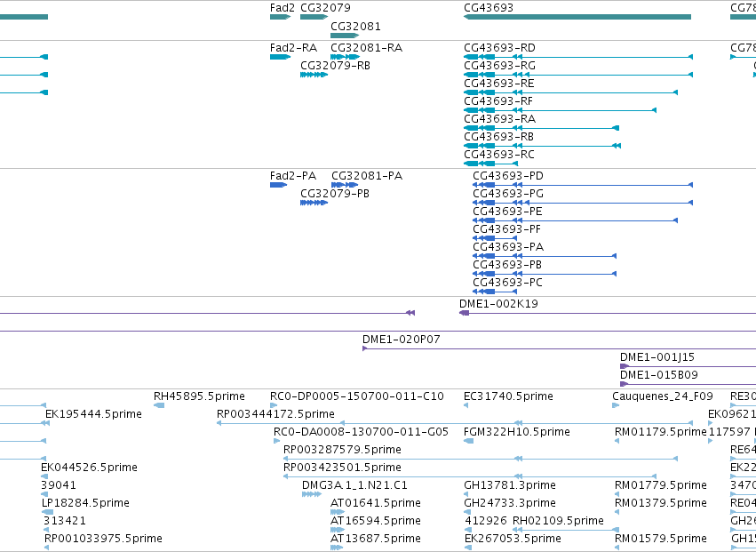Click the Cauquenes_24_F09 label

663,396
